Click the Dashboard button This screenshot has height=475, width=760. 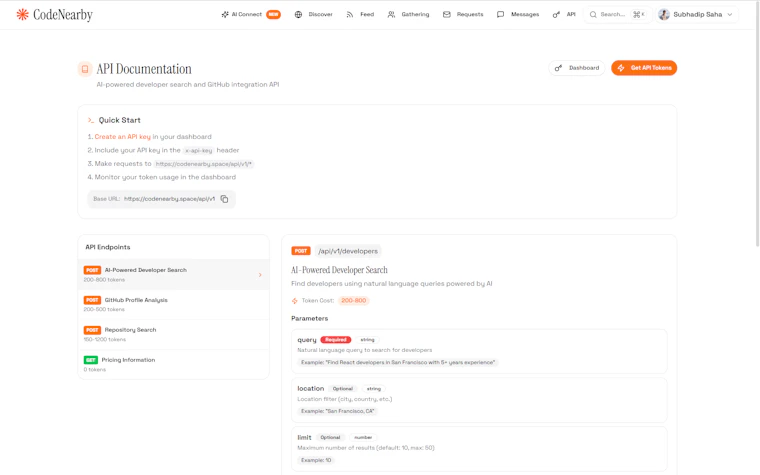pyautogui.click(x=577, y=68)
